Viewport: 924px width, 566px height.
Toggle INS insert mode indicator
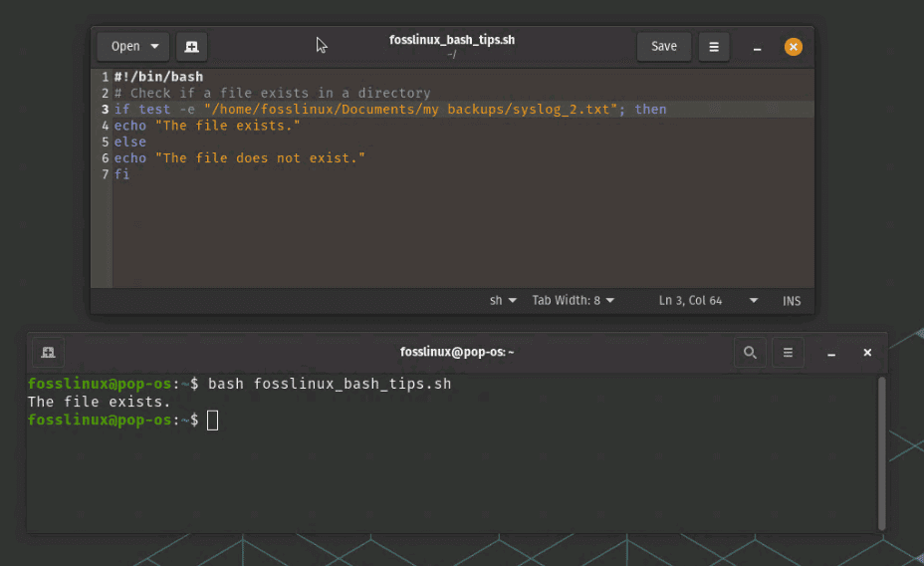pyautogui.click(x=792, y=301)
